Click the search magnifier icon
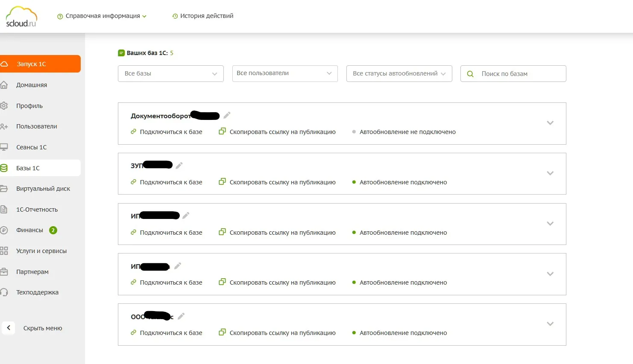This screenshot has width=633, height=364. [470, 74]
